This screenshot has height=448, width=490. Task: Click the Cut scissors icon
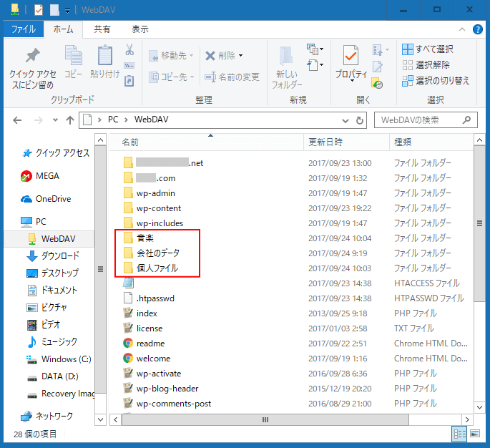129,50
